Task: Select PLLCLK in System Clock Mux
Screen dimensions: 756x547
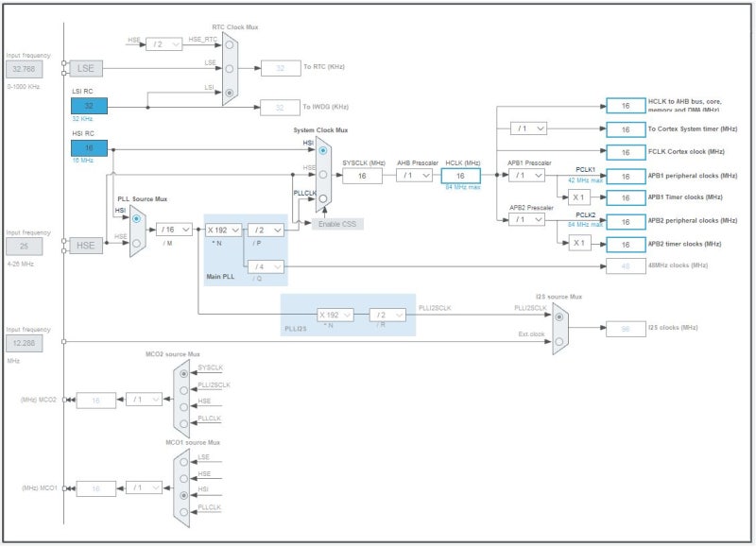Action: click(x=323, y=198)
